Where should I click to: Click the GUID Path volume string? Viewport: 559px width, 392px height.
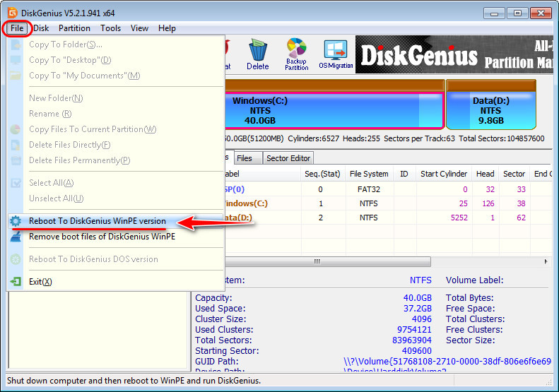click(447, 362)
